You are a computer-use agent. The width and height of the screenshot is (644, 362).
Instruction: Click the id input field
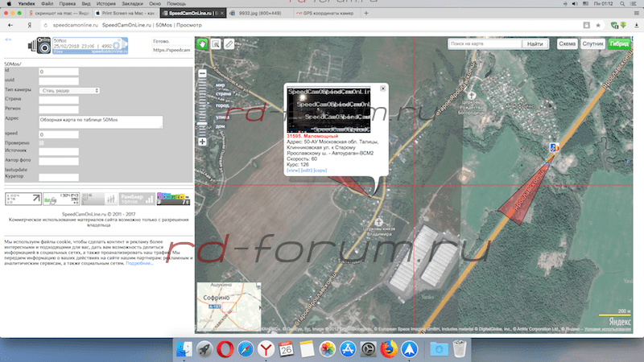coord(59,72)
